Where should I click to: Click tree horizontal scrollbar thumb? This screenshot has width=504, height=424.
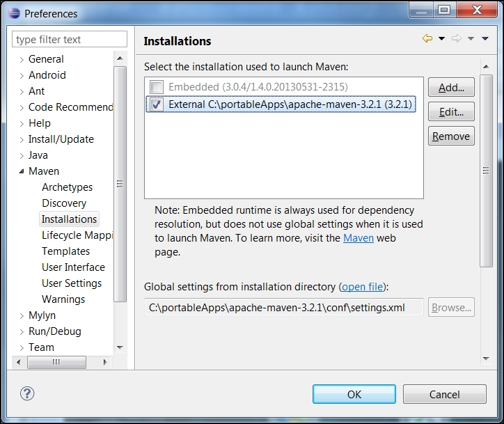(56, 362)
